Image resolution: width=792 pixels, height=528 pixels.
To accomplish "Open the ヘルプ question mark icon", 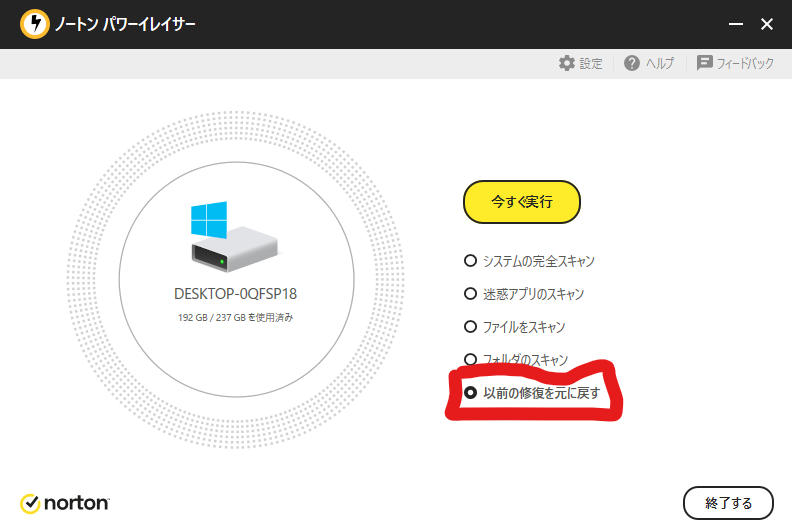I will tap(632, 63).
